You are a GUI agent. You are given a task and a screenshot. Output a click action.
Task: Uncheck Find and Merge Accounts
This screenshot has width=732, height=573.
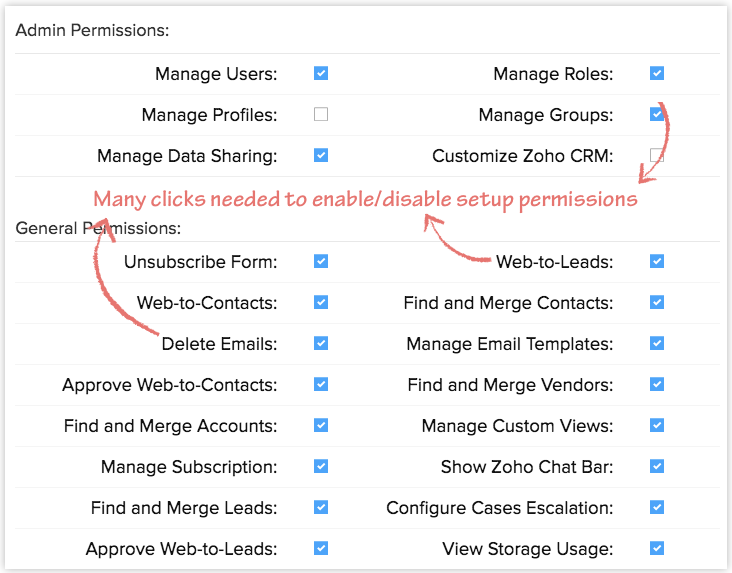pos(321,425)
